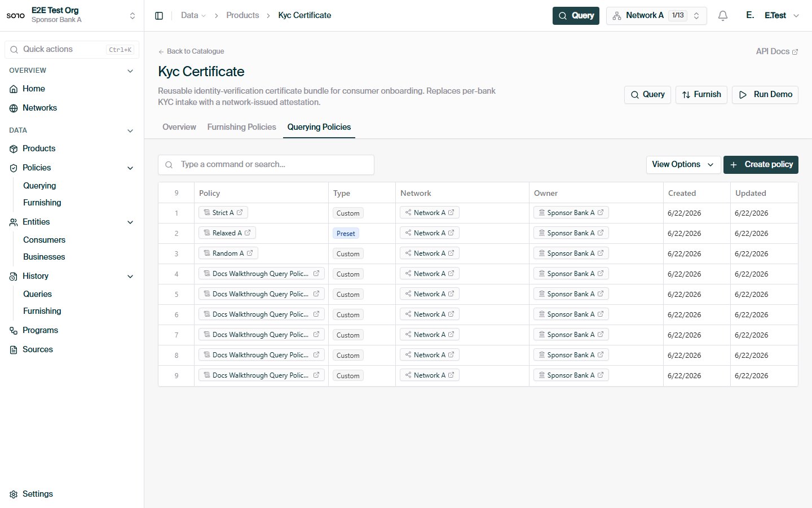Open the Network A selector
This screenshot has height=508, width=812.
pyautogui.click(x=656, y=16)
